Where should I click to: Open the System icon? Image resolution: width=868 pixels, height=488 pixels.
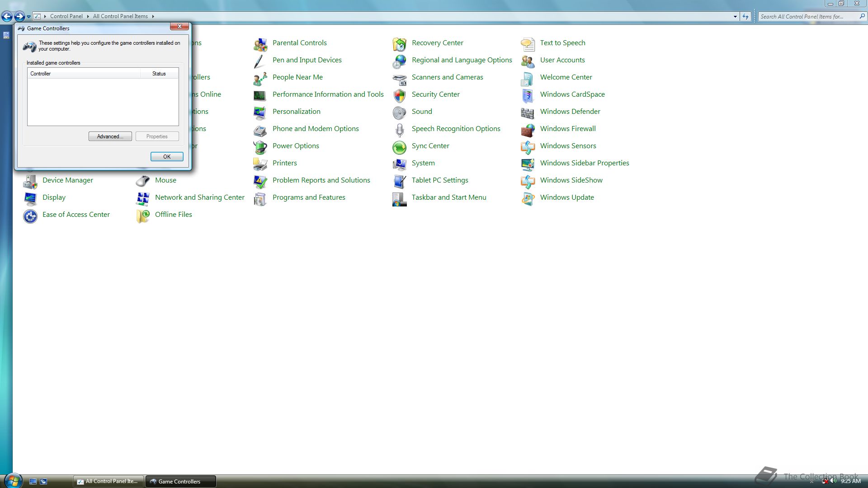pos(399,164)
